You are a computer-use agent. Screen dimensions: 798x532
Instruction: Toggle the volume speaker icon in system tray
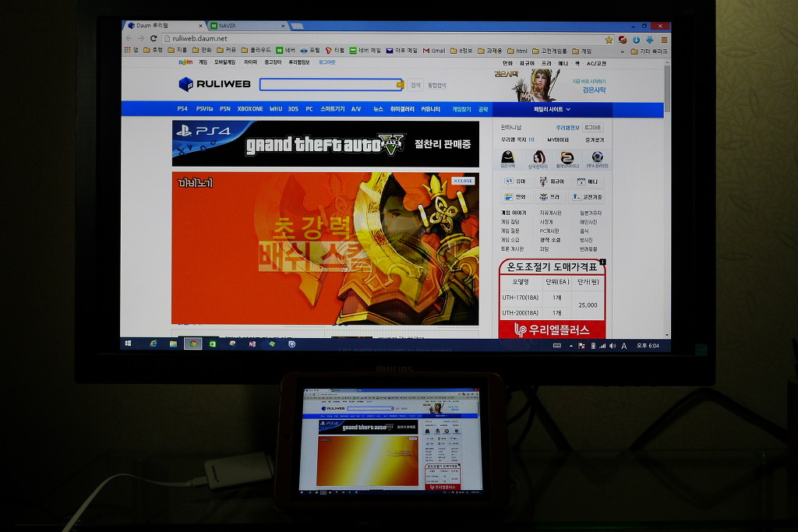612,345
